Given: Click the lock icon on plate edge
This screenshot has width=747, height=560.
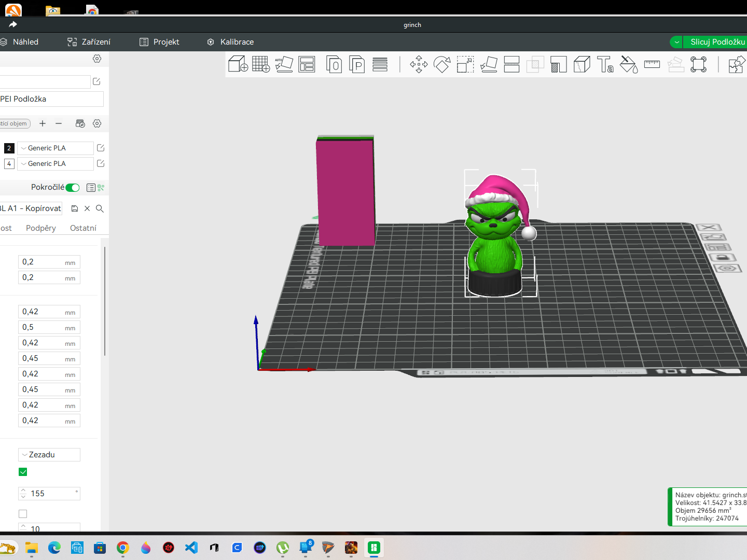Looking at the screenshot, I should 723,258.
